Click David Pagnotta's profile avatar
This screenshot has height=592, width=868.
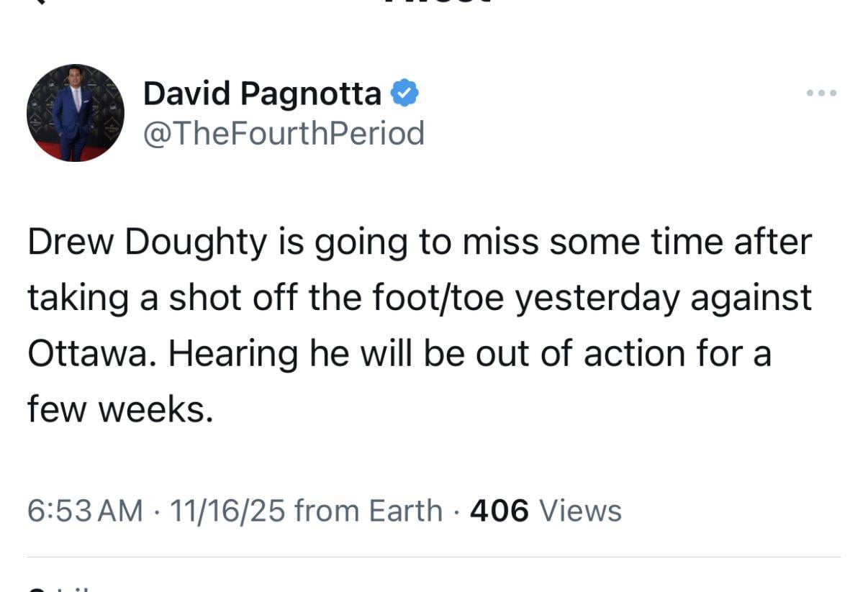(75, 113)
